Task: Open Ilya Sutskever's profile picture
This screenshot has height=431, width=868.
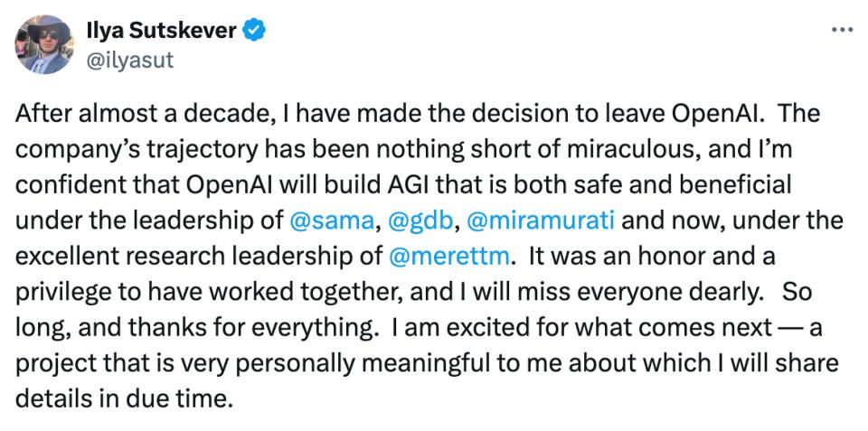Action: pos(43,45)
